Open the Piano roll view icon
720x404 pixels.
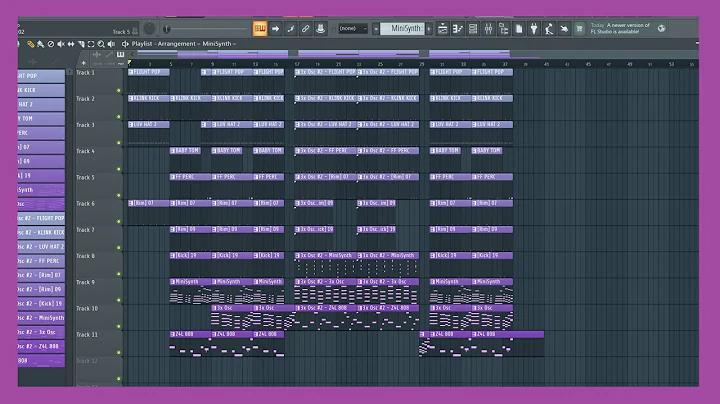click(458, 29)
